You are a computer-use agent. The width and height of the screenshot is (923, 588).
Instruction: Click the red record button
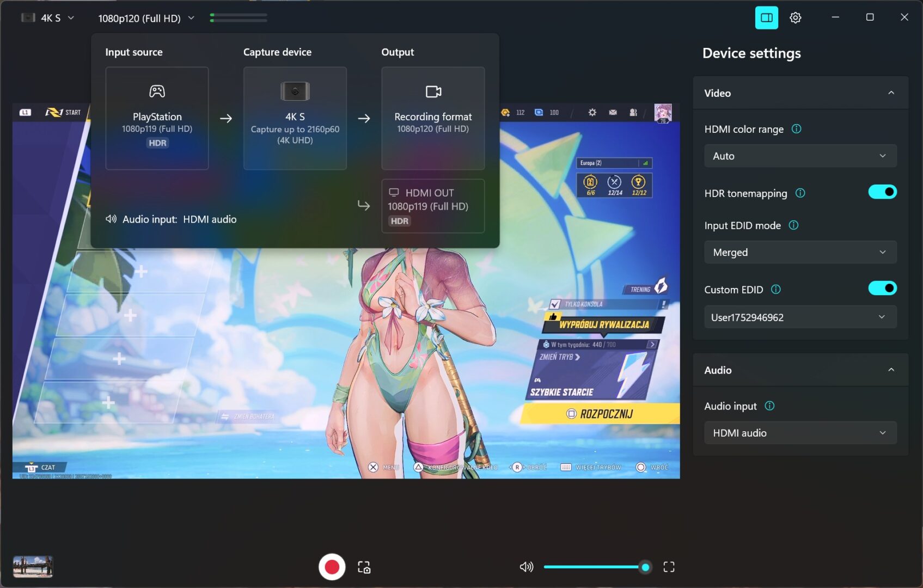(332, 567)
